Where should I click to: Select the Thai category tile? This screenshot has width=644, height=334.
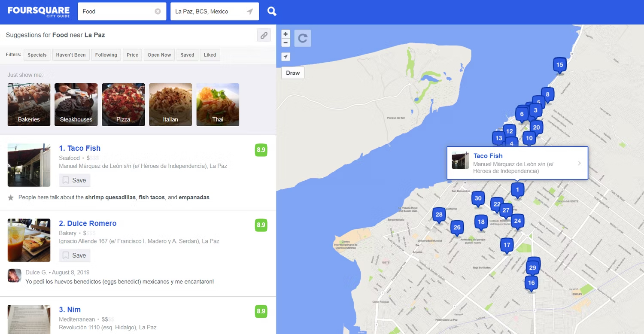[218, 104]
